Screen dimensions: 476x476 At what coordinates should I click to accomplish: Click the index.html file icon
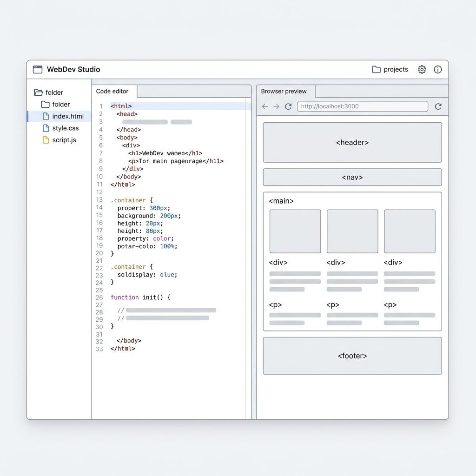tap(46, 116)
